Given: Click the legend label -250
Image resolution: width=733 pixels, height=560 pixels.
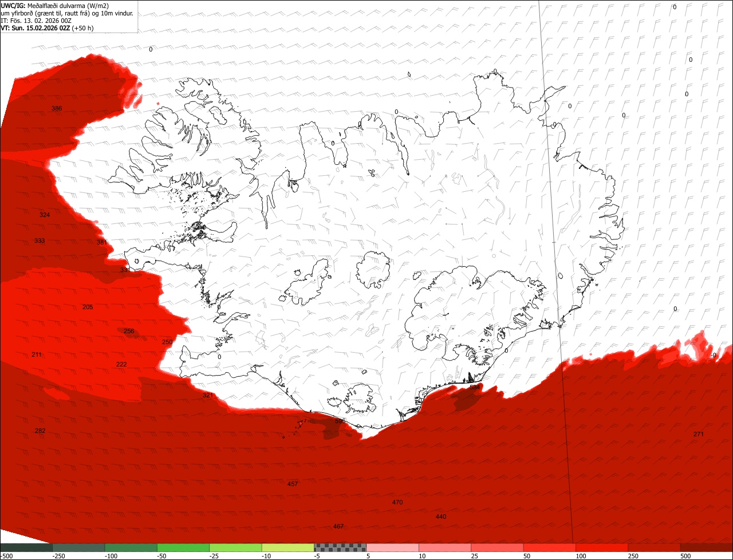Looking at the screenshot, I should click(58, 556).
